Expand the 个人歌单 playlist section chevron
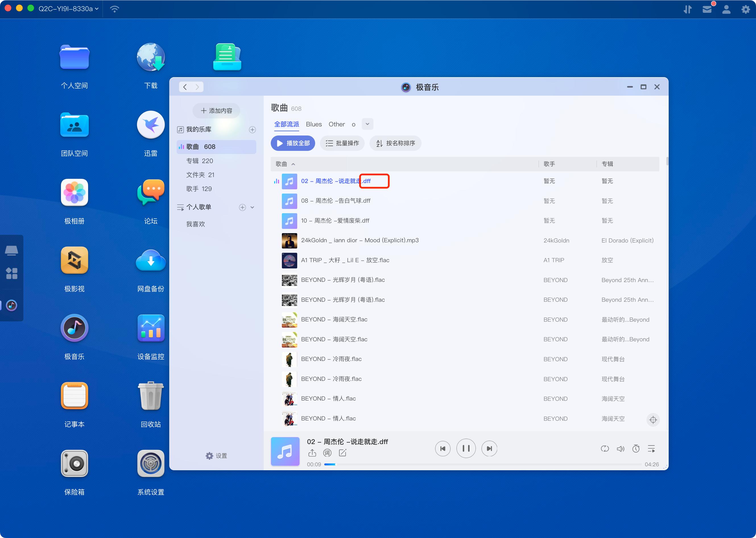 253,207
